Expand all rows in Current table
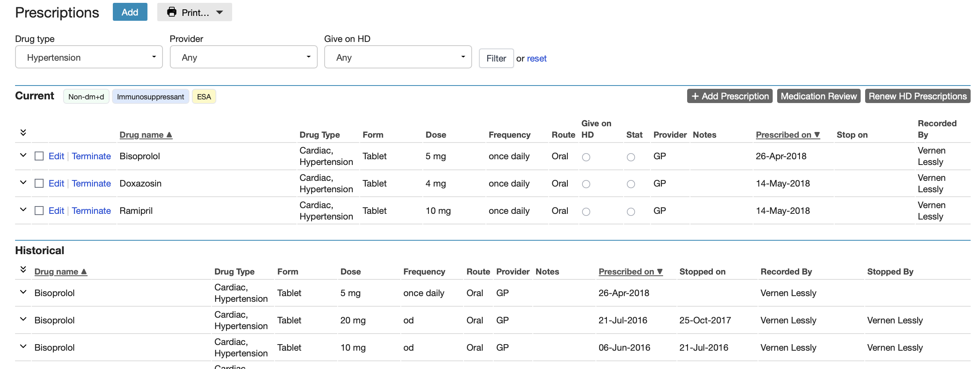The image size is (980, 369). [23, 132]
